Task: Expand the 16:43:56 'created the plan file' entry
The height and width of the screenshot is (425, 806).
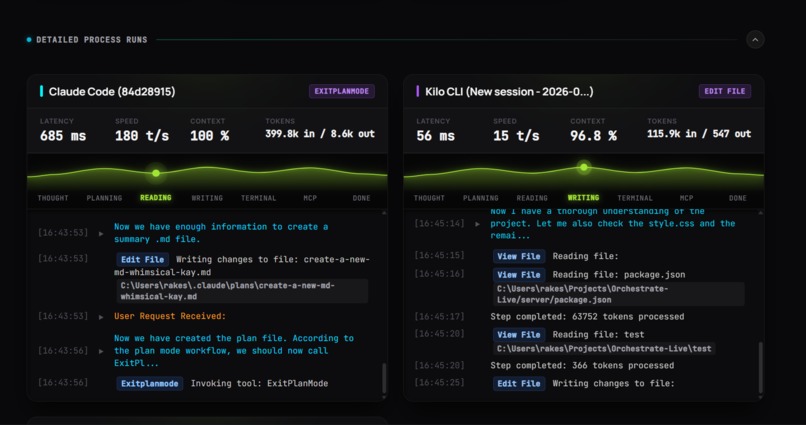Action: pos(101,351)
